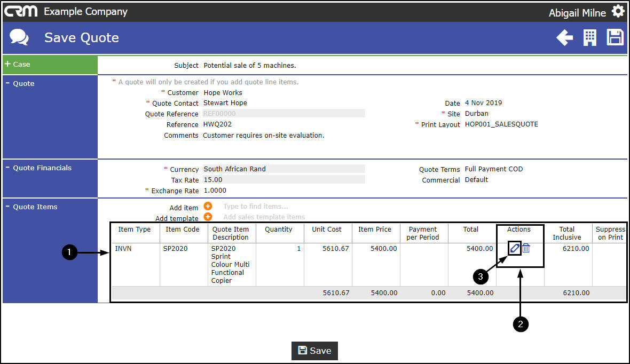Click the Date field 4 Nov 2019

483,103
